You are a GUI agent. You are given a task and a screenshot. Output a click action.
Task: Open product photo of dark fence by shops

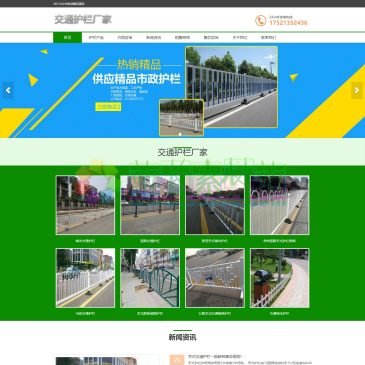coord(150,205)
